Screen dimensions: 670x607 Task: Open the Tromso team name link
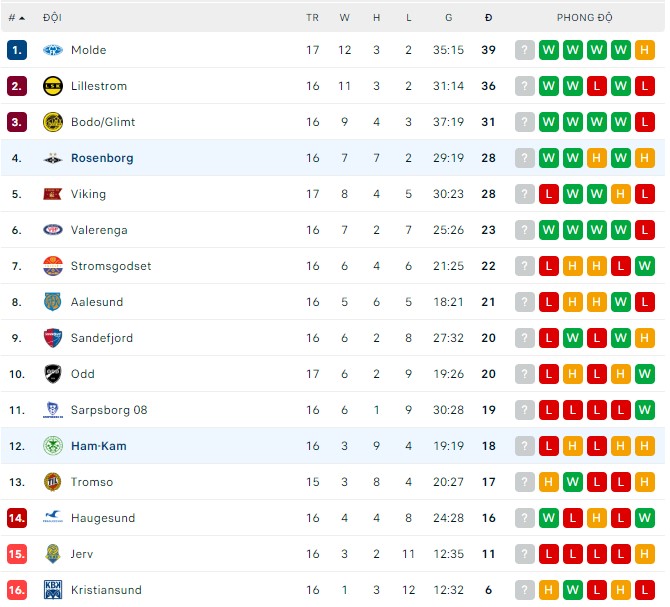[92, 482]
